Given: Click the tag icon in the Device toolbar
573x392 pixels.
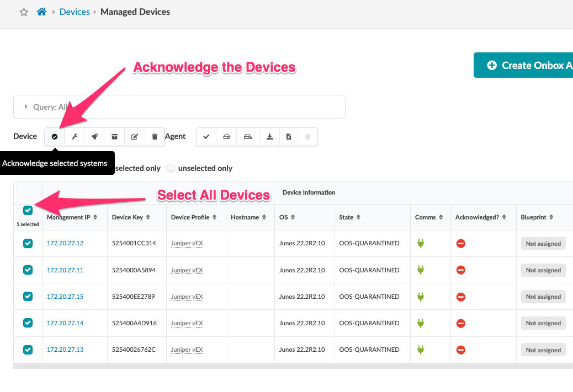Looking at the screenshot, I should click(x=94, y=136).
